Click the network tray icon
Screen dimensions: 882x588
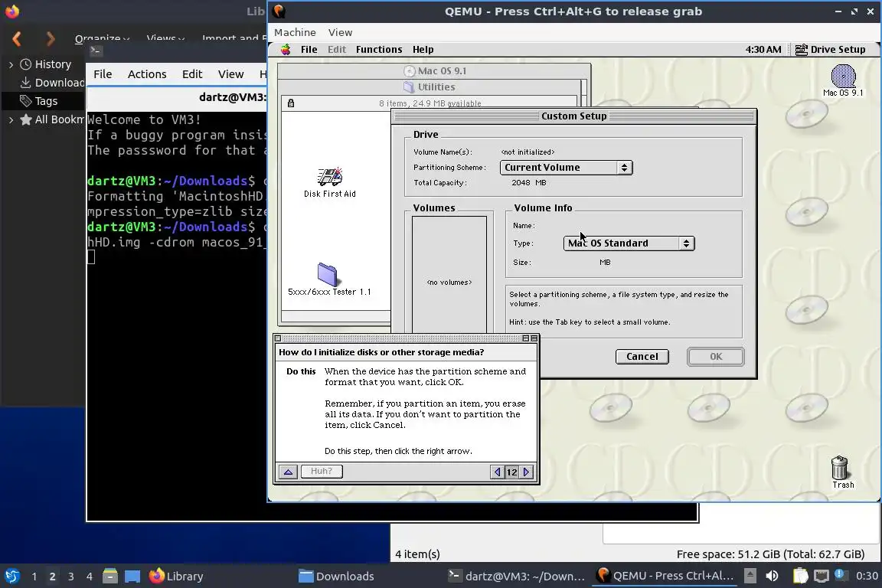(x=822, y=577)
